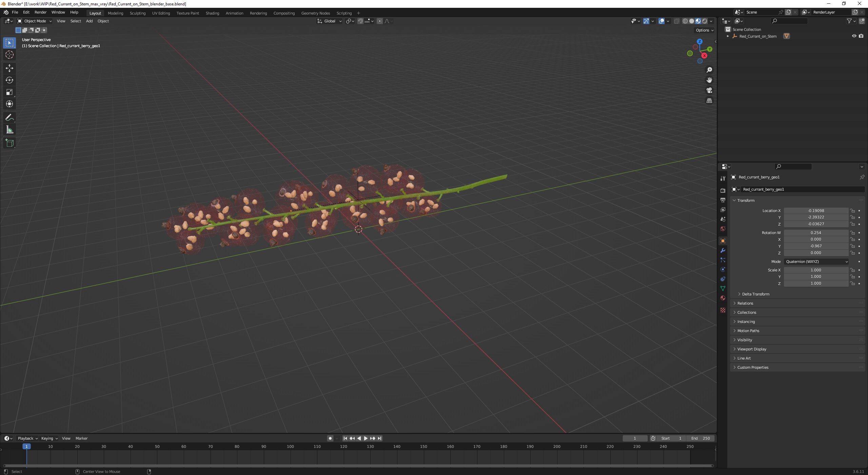868x475 pixels.
Task: Select the Transform tool
Action: pos(9,104)
